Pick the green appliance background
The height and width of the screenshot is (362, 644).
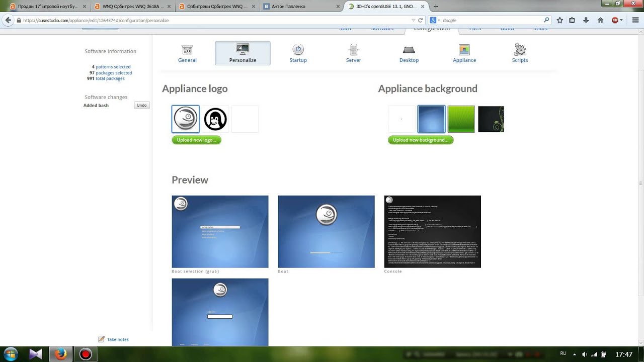point(461,119)
